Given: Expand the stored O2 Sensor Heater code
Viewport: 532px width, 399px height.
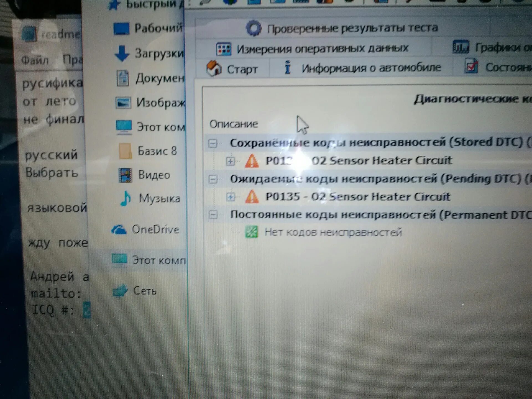Looking at the screenshot, I should (230, 161).
